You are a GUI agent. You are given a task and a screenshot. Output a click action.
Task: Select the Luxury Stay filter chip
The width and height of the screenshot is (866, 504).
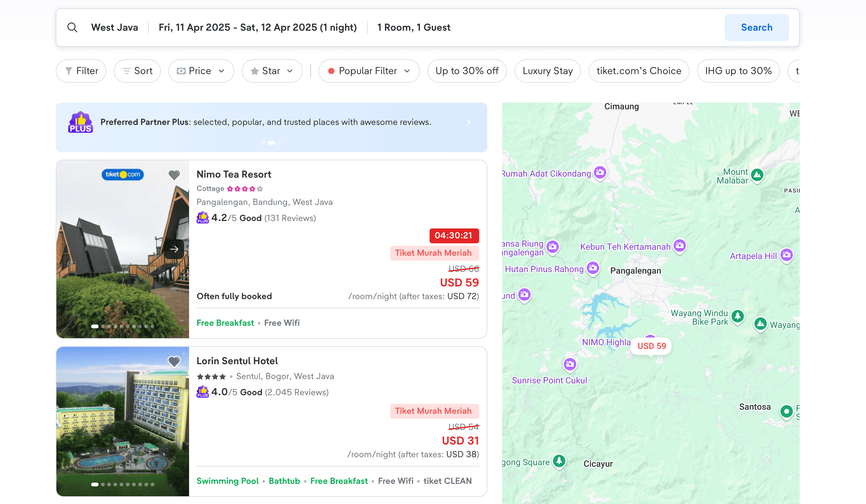pyautogui.click(x=547, y=71)
